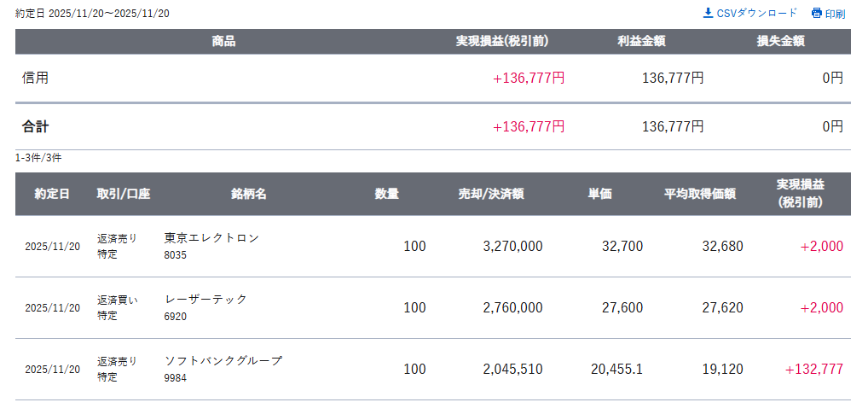
Task: Select the ソフトバンクグループ stock name
Action: (223, 361)
